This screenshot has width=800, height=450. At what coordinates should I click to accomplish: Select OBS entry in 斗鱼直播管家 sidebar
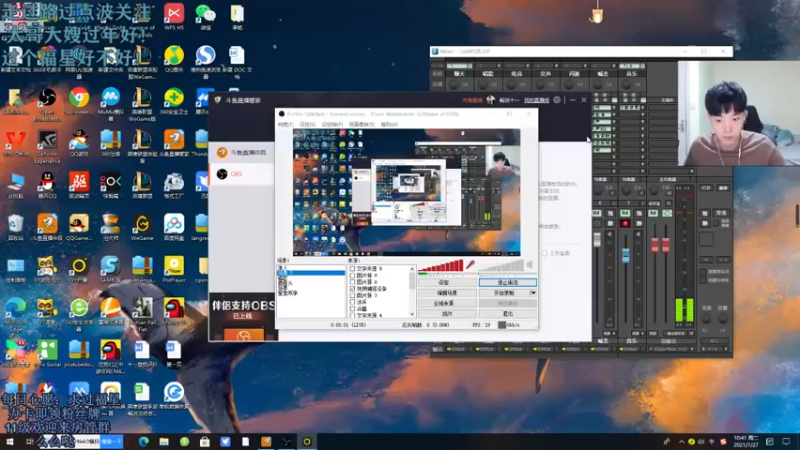pyautogui.click(x=242, y=174)
